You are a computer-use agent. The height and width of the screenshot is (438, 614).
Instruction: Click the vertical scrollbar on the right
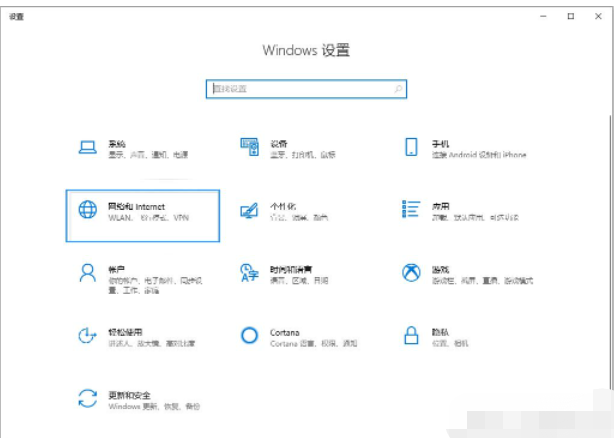point(611,251)
